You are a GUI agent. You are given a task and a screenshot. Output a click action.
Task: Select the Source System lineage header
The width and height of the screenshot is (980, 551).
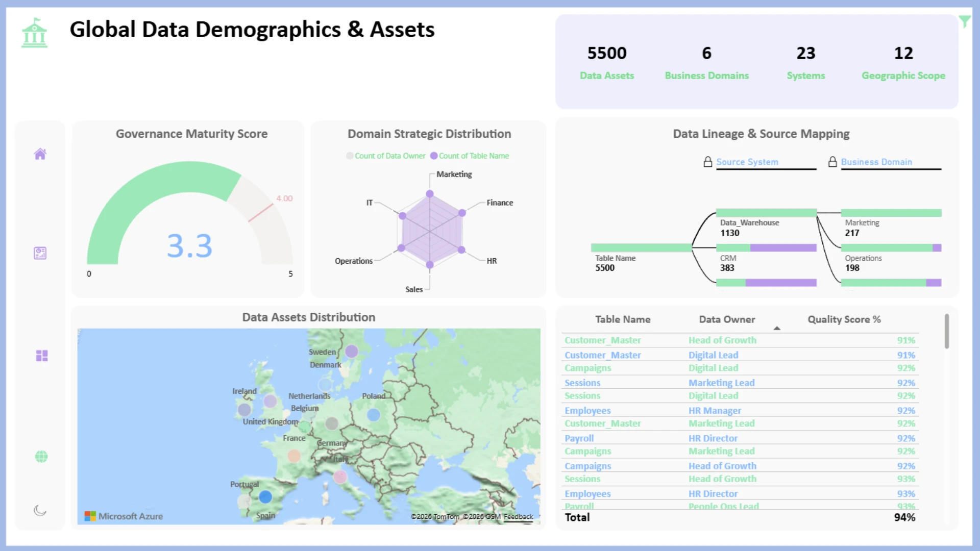pyautogui.click(x=747, y=162)
